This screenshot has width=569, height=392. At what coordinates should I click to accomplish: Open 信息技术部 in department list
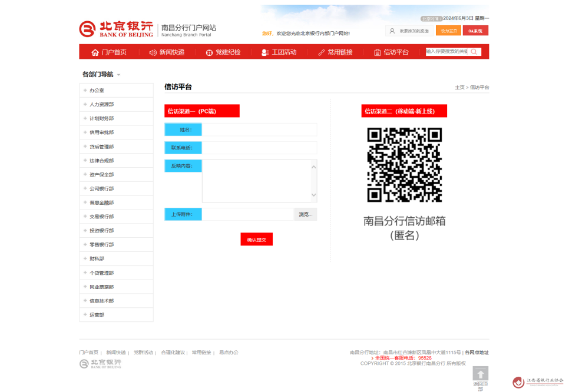116,301
